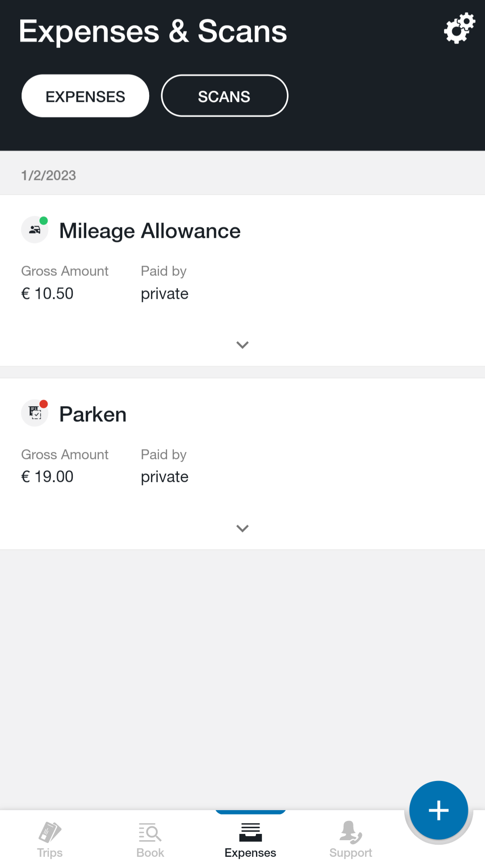Tap the € 10.50 gross amount

tap(47, 294)
